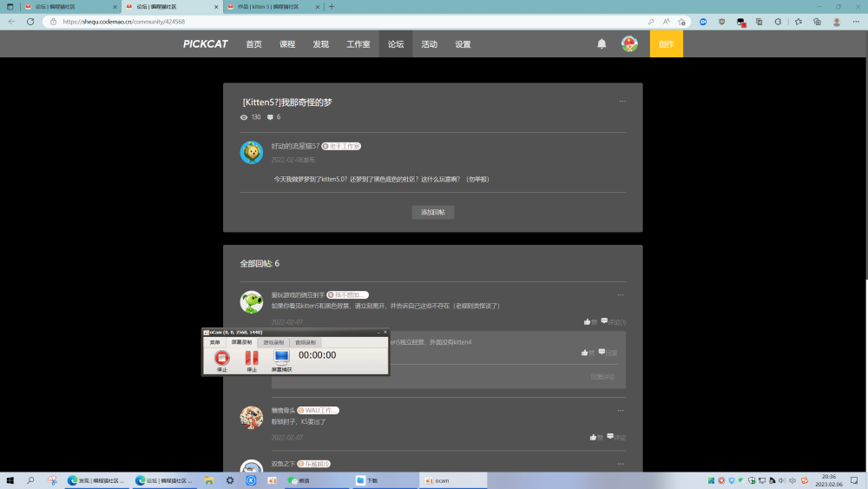Select the 论坛 navigation item
This screenshot has height=489, width=868.
tap(396, 44)
